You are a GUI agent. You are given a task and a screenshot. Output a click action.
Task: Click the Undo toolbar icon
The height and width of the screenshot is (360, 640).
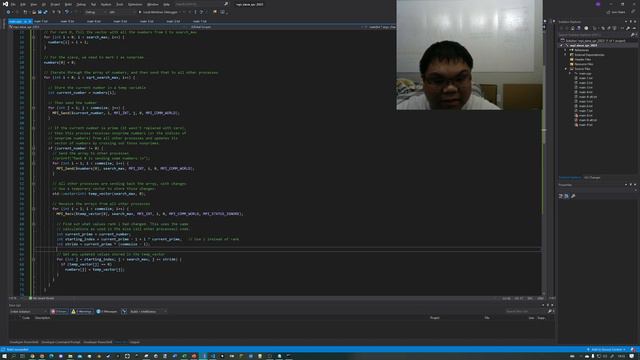click(67, 12)
